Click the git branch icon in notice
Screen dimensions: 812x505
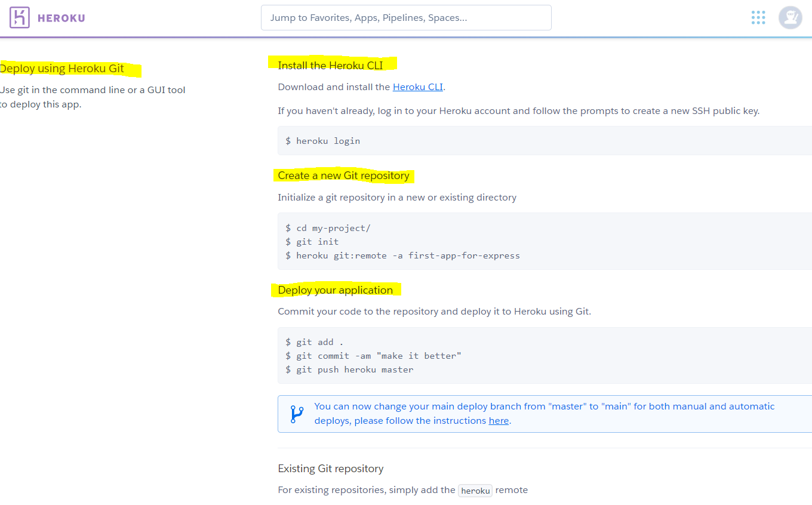tap(297, 414)
